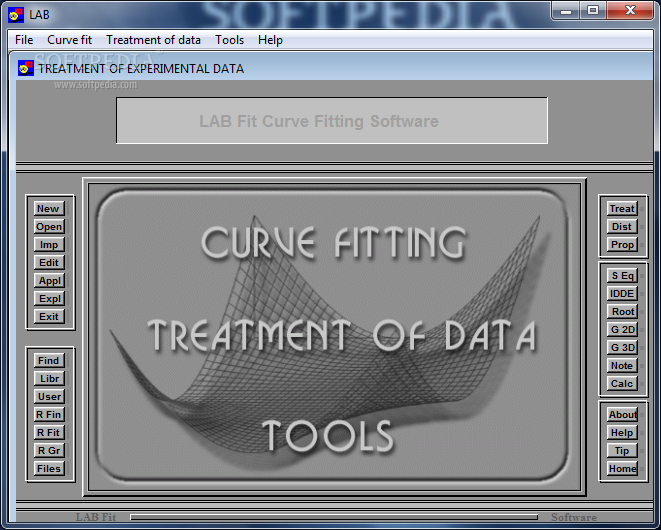Click the R Gr button
This screenshot has width=661, height=530.
(x=49, y=450)
